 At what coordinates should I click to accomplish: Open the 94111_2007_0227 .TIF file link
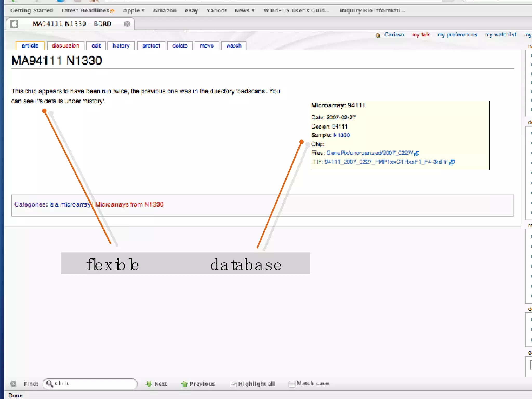coord(386,162)
